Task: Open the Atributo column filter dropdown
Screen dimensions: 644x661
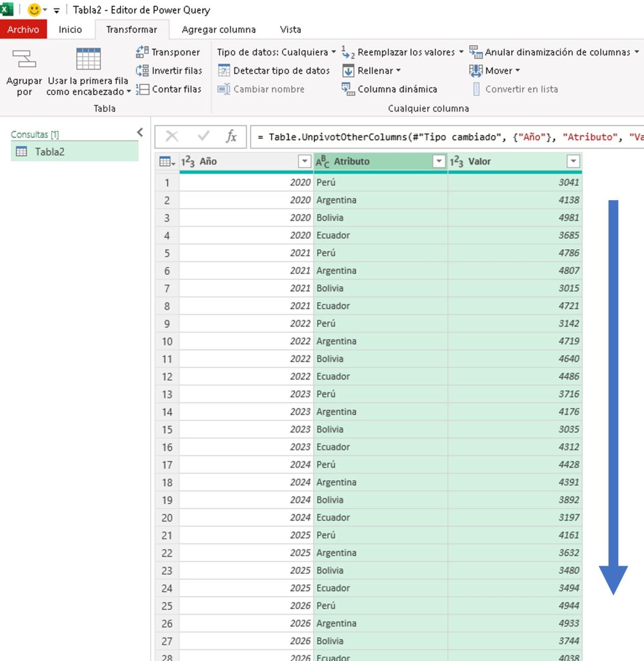Action: pos(439,161)
